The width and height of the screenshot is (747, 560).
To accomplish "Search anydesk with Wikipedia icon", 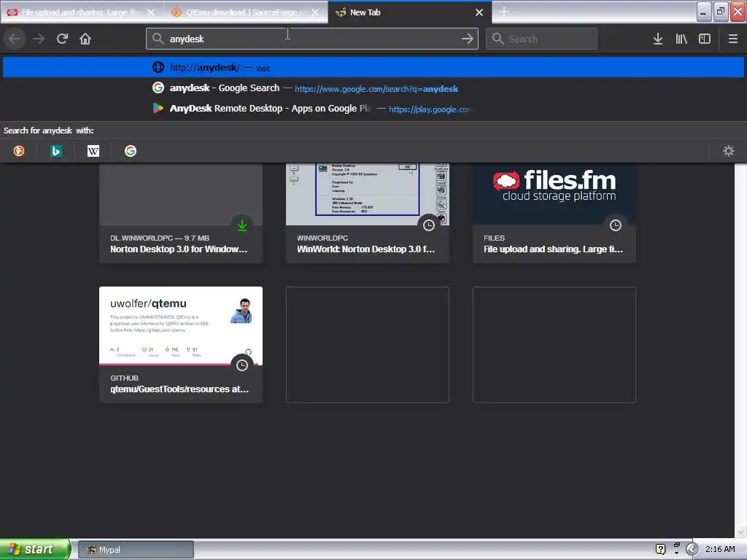I will click(93, 151).
